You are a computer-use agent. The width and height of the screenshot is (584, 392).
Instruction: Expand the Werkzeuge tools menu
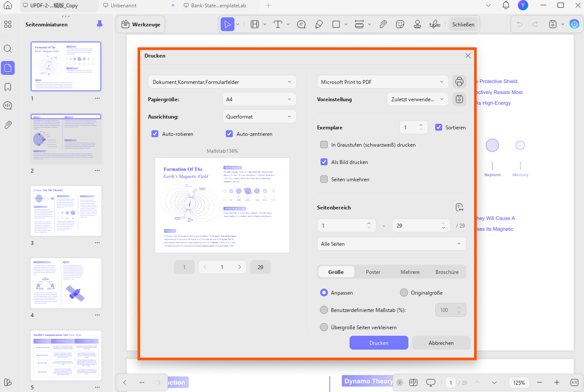click(141, 25)
